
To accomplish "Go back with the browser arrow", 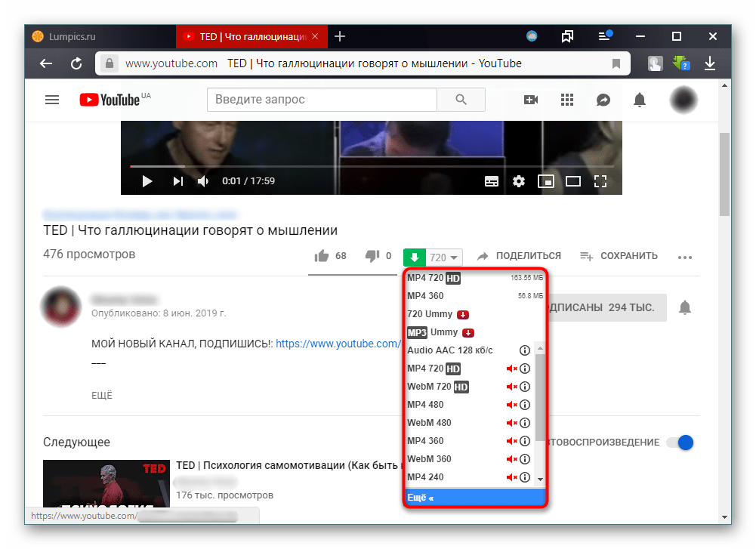I will [46, 63].
